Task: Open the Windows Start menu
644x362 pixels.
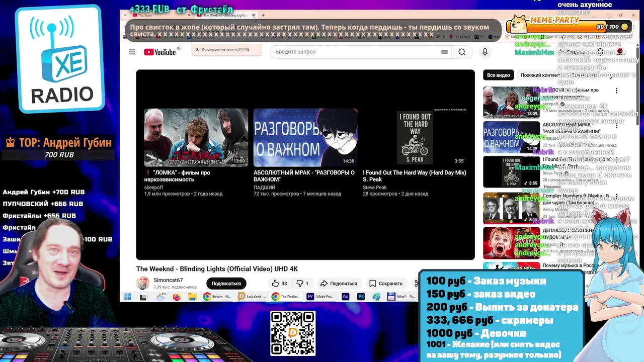Action: tap(128, 297)
